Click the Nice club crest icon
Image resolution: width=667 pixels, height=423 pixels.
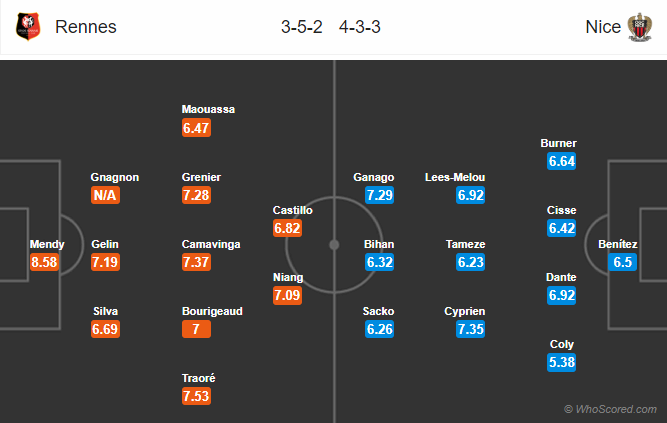(639, 27)
